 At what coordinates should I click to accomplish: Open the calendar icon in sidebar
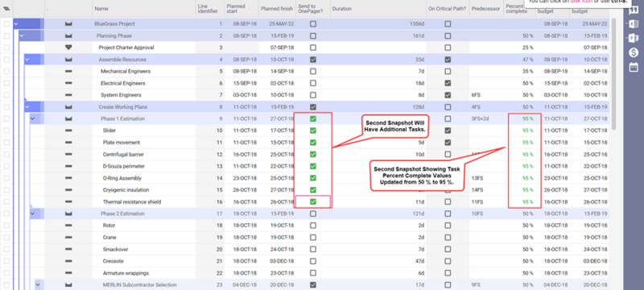coord(634,67)
